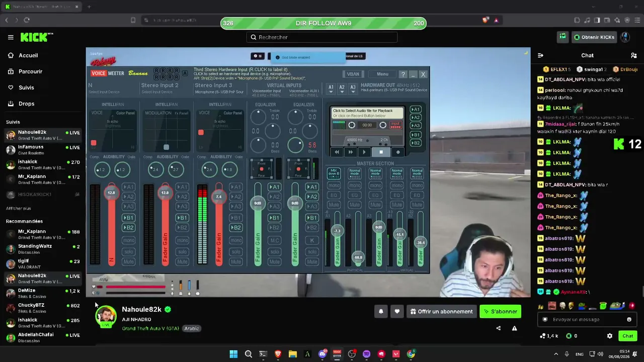Click the Windows taskbar search icon
Screen dimensions: 644x362
click(x=248, y=354)
